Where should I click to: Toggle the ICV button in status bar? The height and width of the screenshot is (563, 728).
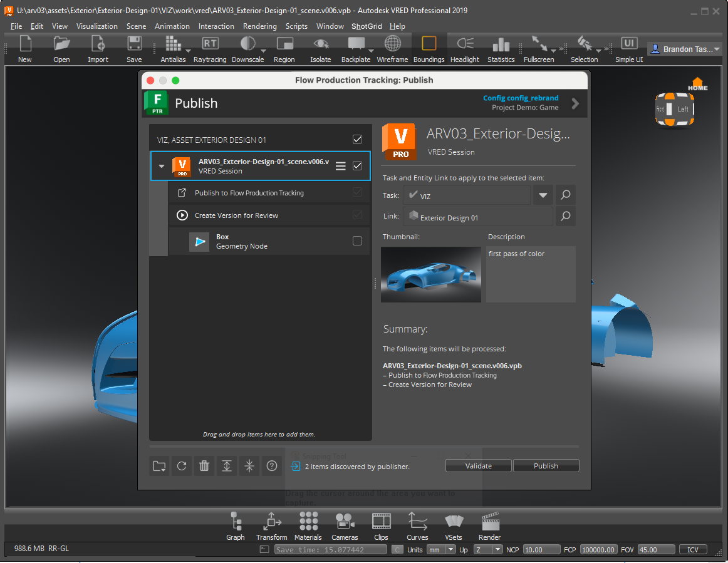pyautogui.click(x=693, y=550)
